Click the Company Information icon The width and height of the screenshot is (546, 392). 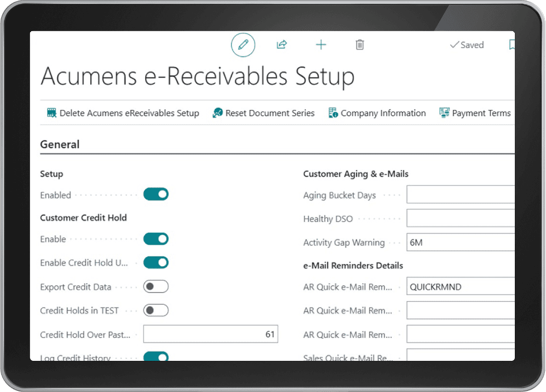coord(333,113)
